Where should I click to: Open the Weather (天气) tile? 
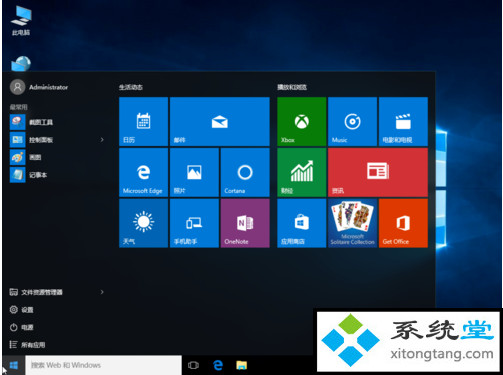coord(143,223)
